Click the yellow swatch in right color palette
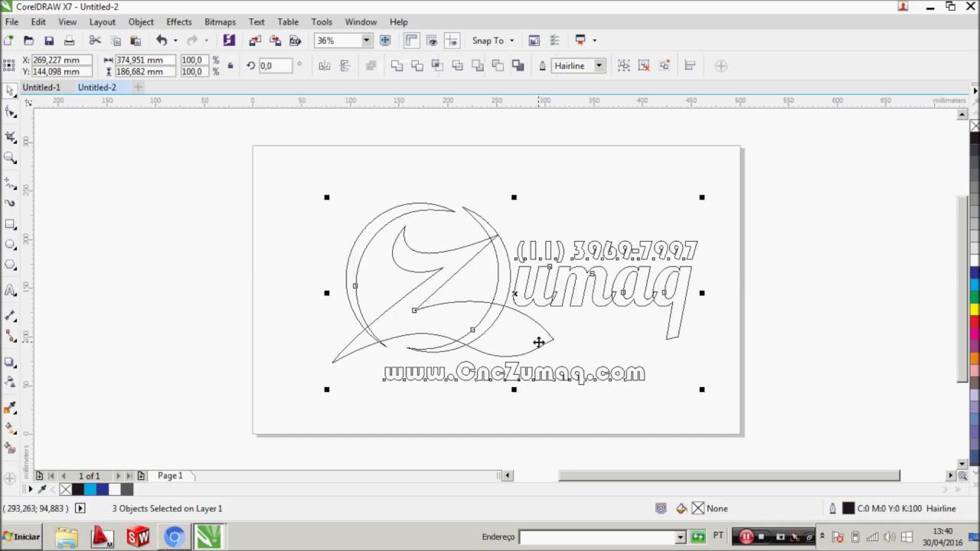Image resolution: width=980 pixels, height=551 pixels. tap(975, 310)
